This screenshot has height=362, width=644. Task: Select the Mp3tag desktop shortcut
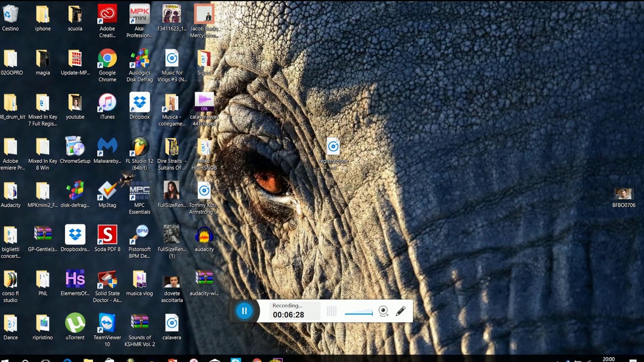tap(107, 192)
